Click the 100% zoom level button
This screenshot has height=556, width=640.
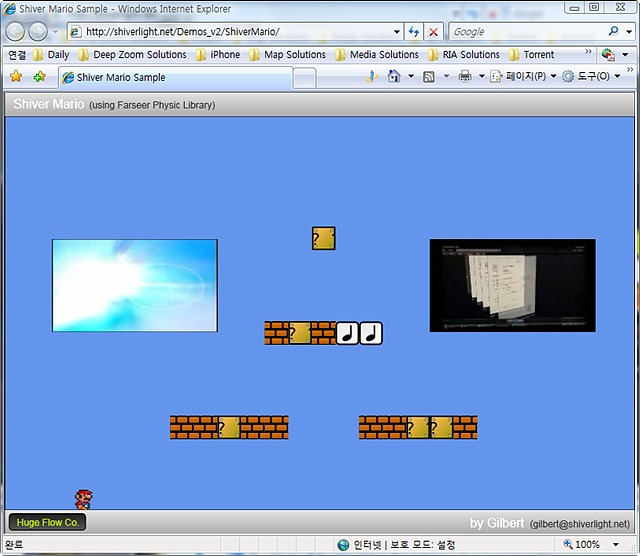[x=582, y=544]
